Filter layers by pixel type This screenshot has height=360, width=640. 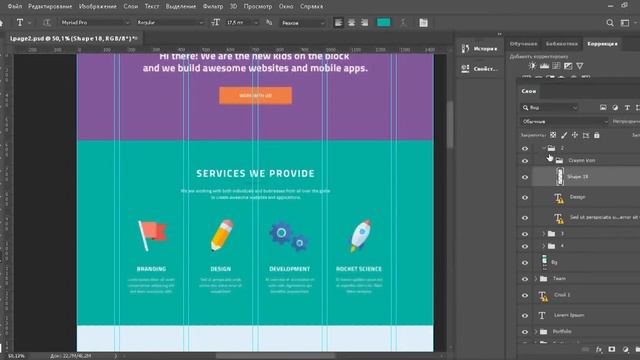pyautogui.click(x=603, y=107)
